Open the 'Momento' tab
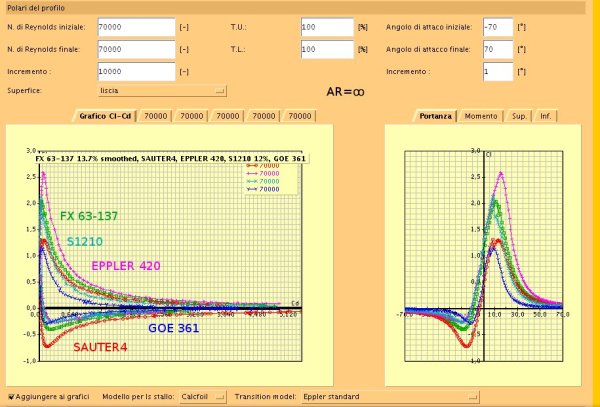Viewport: 600px width, 407px height. tap(481, 117)
